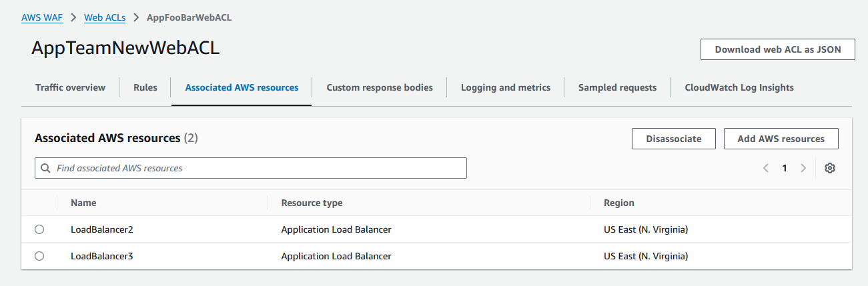Click Download web ACL as JSON
The image size is (868, 286).
[777, 49]
